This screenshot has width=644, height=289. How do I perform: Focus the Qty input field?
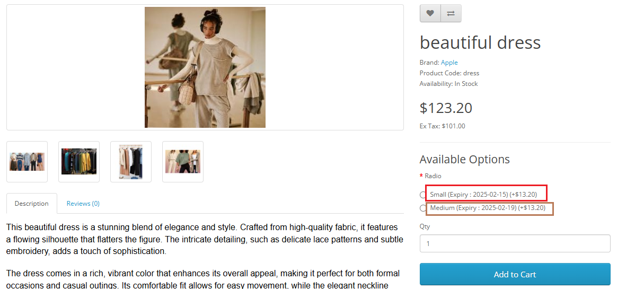pyautogui.click(x=515, y=244)
